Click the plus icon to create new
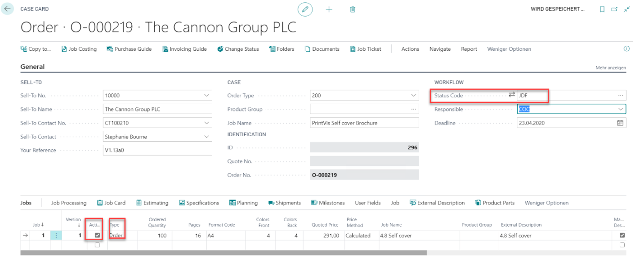 click(x=329, y=9)
